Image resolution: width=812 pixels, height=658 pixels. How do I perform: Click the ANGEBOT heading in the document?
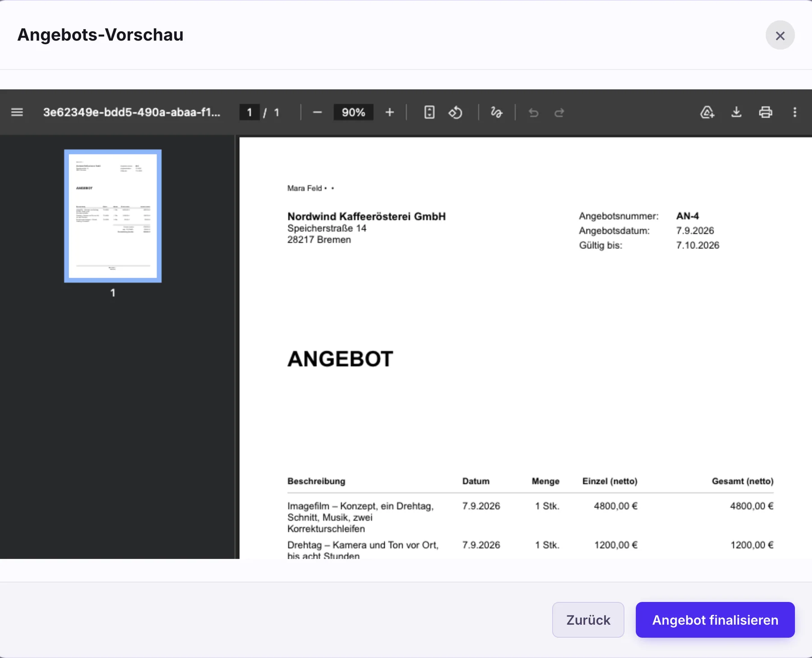pos(340,359)
